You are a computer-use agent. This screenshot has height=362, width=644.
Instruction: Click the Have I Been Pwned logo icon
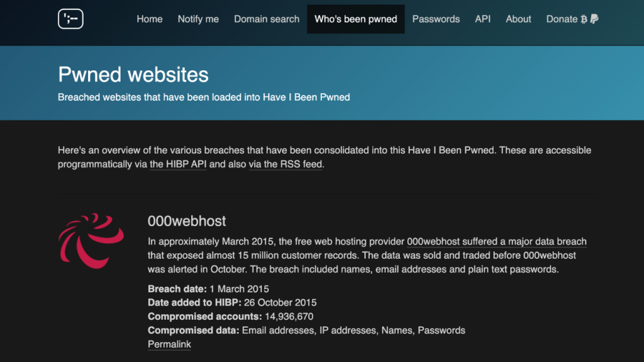70,19
